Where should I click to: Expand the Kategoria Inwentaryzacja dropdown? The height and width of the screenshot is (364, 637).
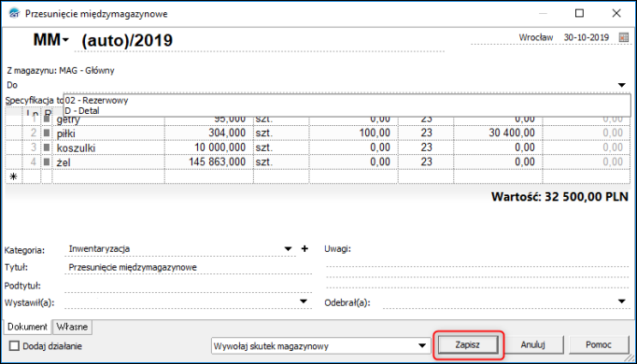[x=288, y=249]
